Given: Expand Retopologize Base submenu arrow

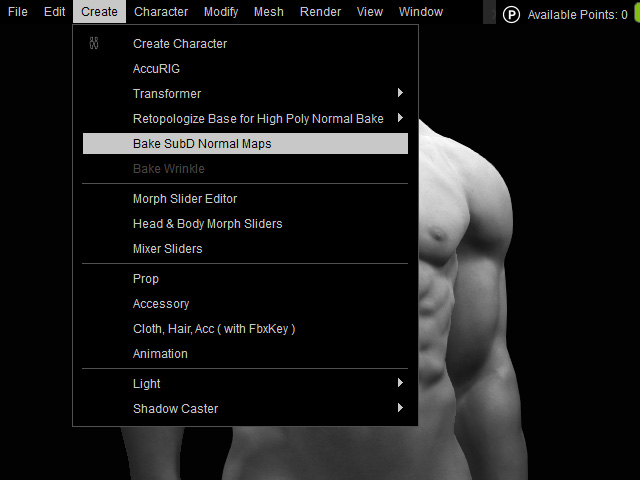Looking at the screenshot, I should [x=400, y=119].
